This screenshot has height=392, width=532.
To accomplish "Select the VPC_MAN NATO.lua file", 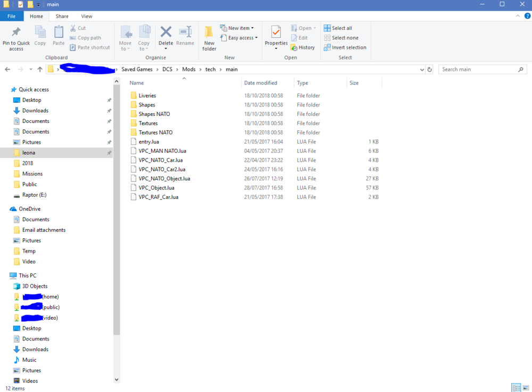I will [x=159, y=151].
